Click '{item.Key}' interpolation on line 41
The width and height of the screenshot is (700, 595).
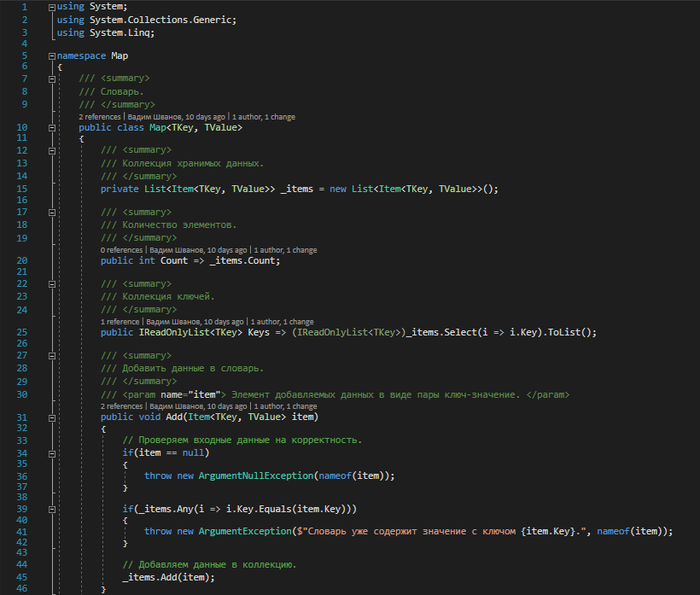click(548, 531)
